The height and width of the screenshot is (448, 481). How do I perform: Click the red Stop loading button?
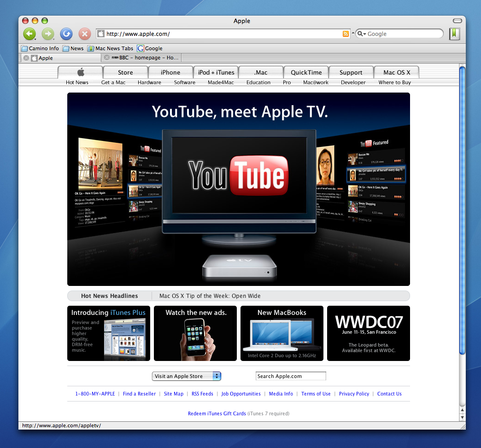coord(85,34)
